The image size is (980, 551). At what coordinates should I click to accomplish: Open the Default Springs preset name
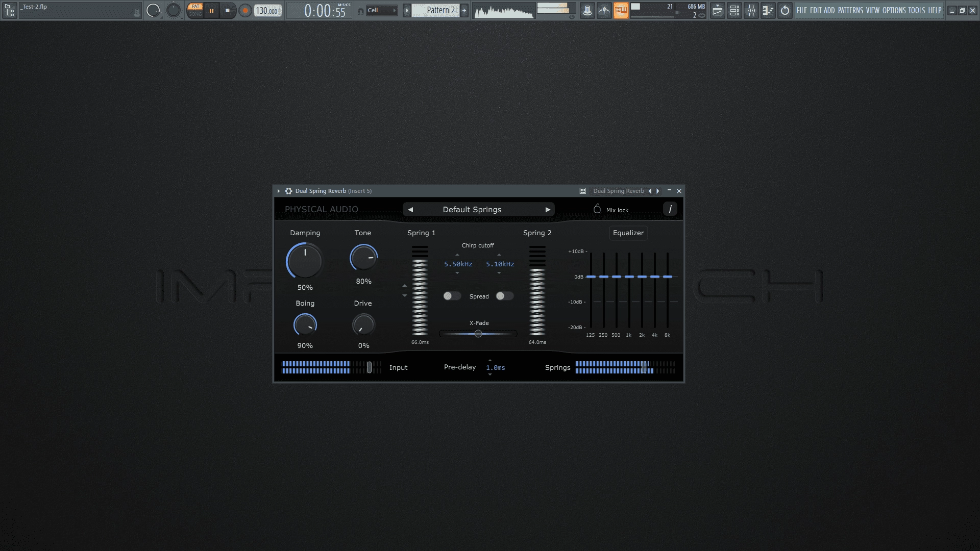click(472, 210)
